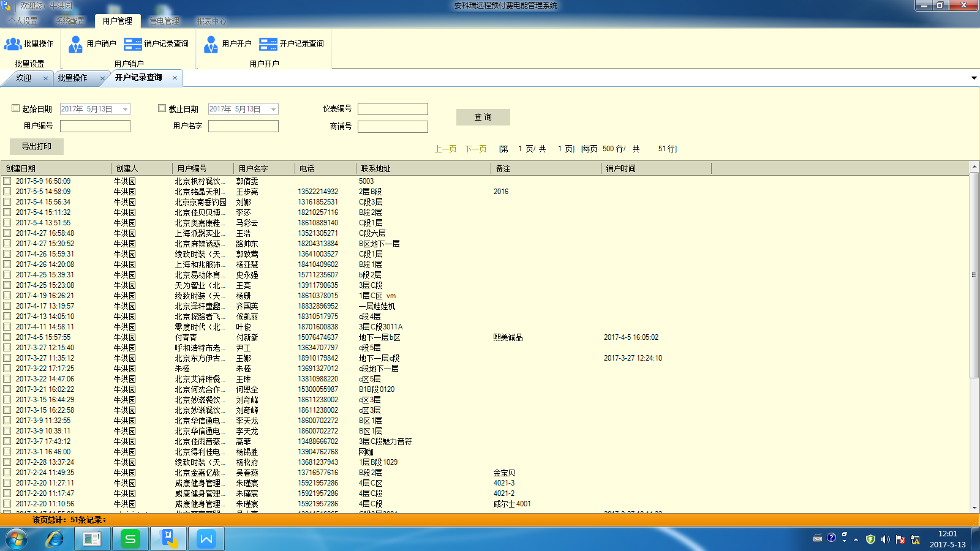Switch to 系统配置 menu tab
Viewport: 980px width, 551px height.
click(x=70, y=21)
